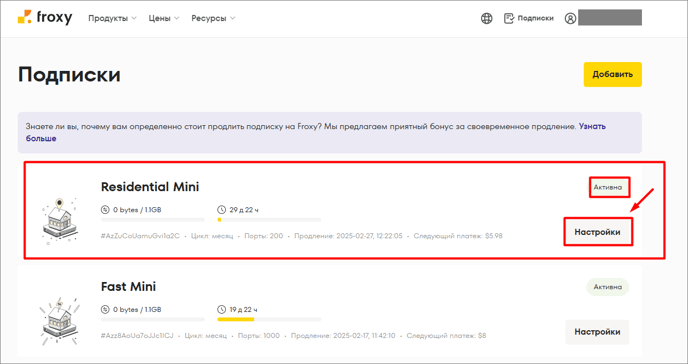The height and width of the screenshot is (364, 688).
Task: Click the globe language icon
Action: 487,18
